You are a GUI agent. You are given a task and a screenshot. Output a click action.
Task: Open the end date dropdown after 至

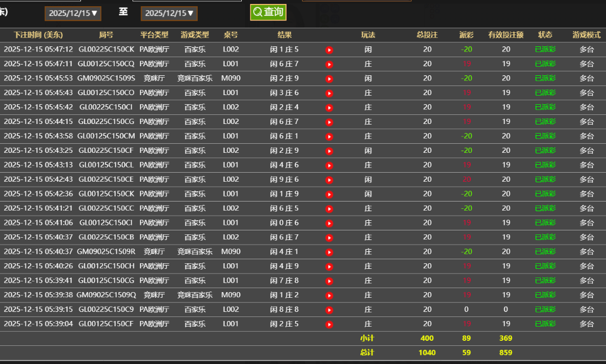[168, 13]
